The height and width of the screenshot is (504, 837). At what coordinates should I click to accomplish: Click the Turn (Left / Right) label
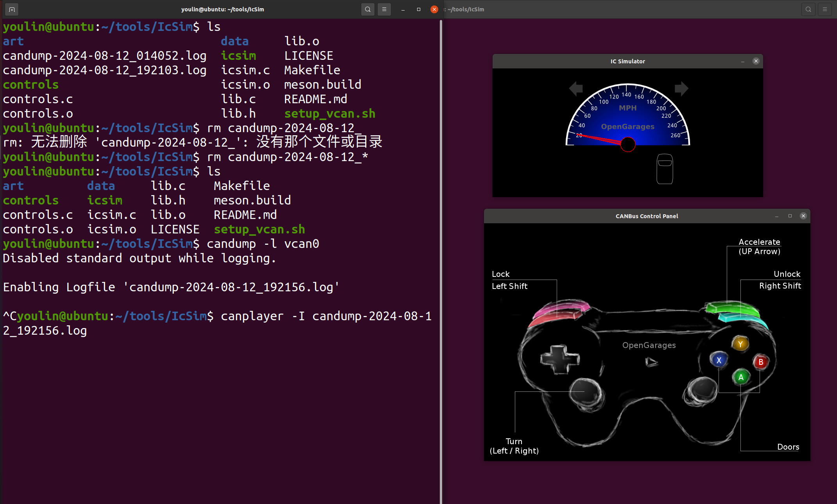tap(514, 446)
